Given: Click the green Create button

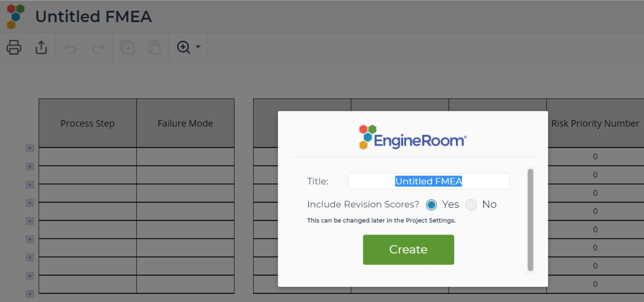Looking at the screenshot, I should (409, 250).
